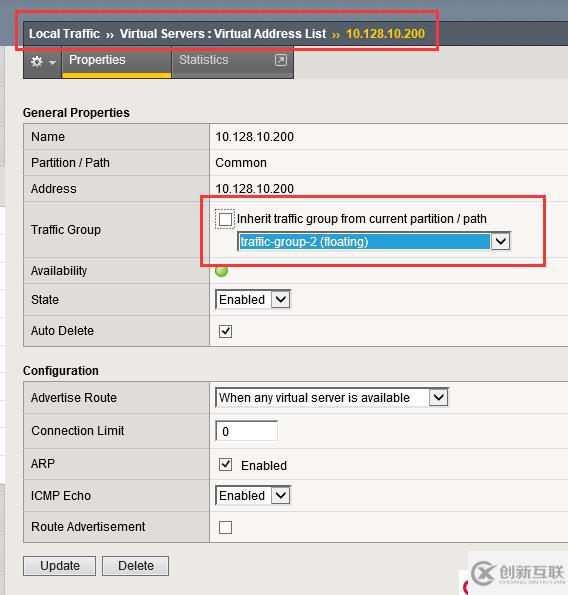
Task: Switch to the Statistics tab
Action: point(233,61)
